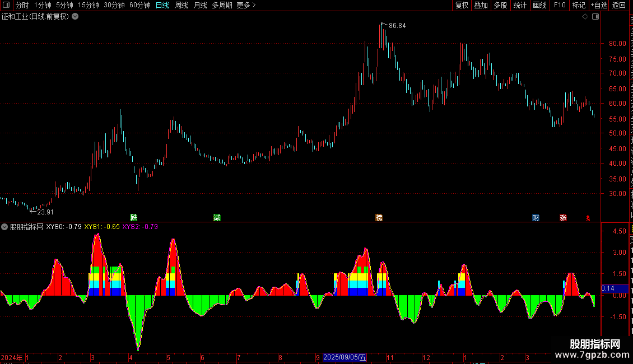Click the blue 财 event marker
The height and width of the screenshot is (364, 633).
[x=536, y=217]
